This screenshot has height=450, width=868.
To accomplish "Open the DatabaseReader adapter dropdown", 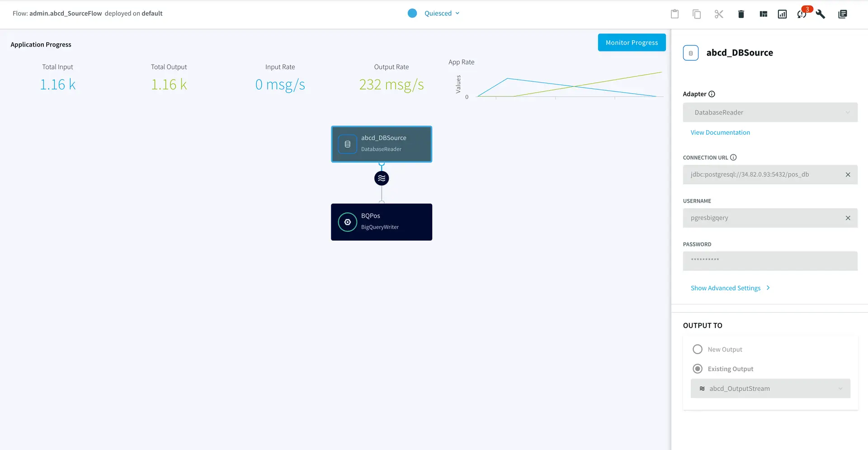I will tap(770, 112).
